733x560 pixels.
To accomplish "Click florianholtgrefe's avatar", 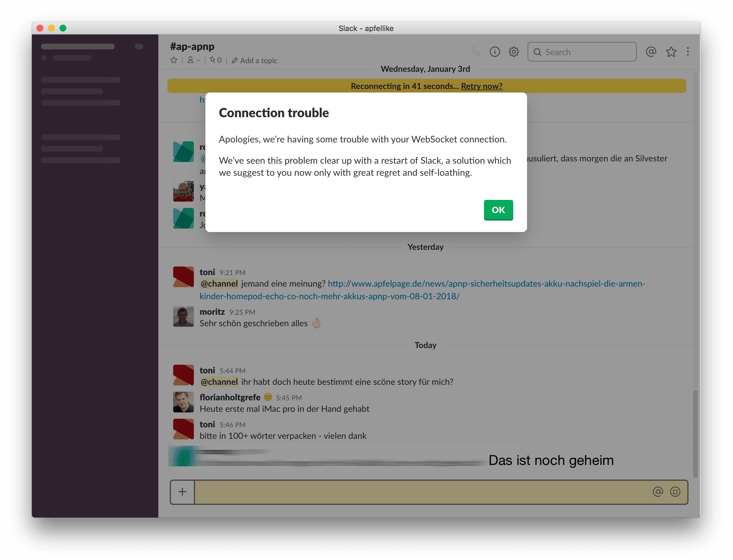I will 183,402.
